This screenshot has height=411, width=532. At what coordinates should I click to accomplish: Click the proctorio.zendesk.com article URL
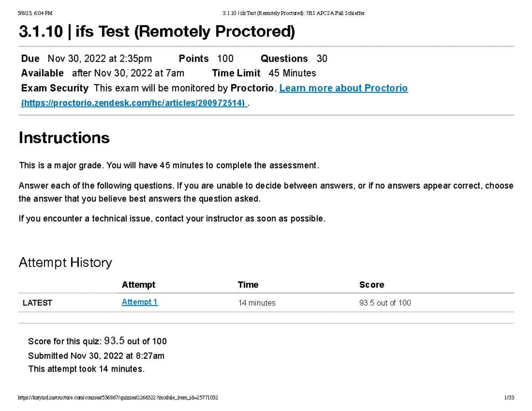134,103
